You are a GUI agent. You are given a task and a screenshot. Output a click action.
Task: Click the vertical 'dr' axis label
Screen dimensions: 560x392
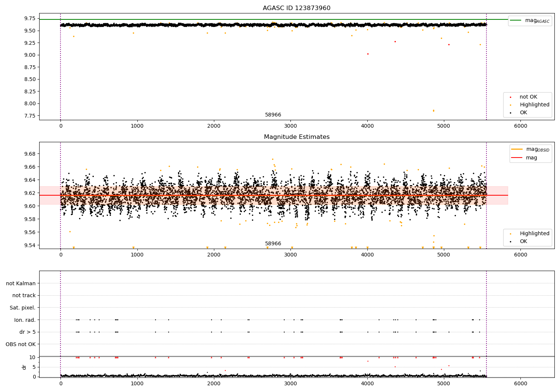point(24,367)
